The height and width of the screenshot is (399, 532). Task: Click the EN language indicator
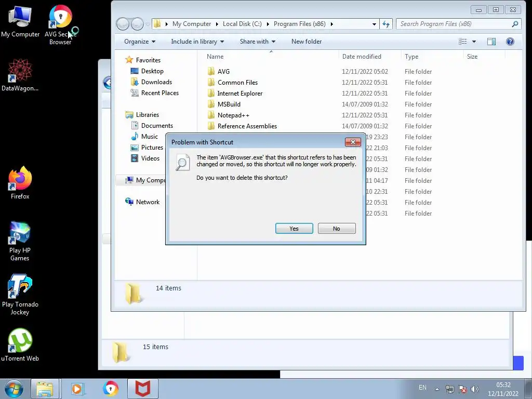click(x=422, y=388)
